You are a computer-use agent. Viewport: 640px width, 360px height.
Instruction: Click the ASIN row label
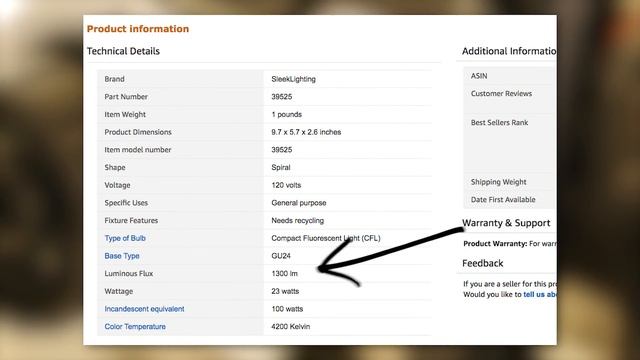click(479, 76)
